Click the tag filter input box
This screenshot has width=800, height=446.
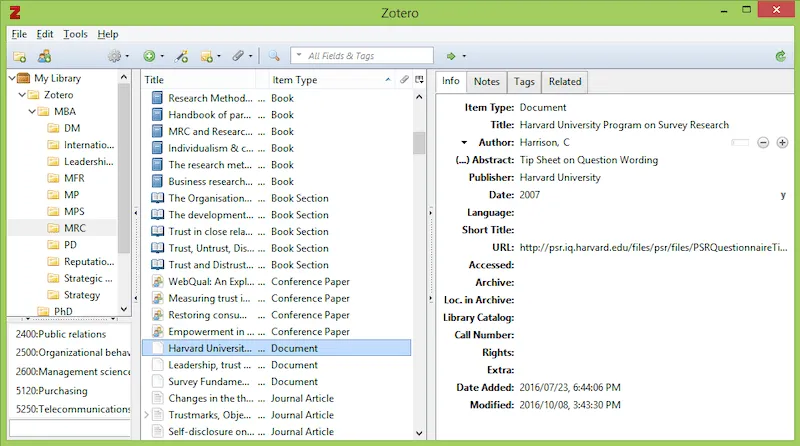tap(70, 428)
